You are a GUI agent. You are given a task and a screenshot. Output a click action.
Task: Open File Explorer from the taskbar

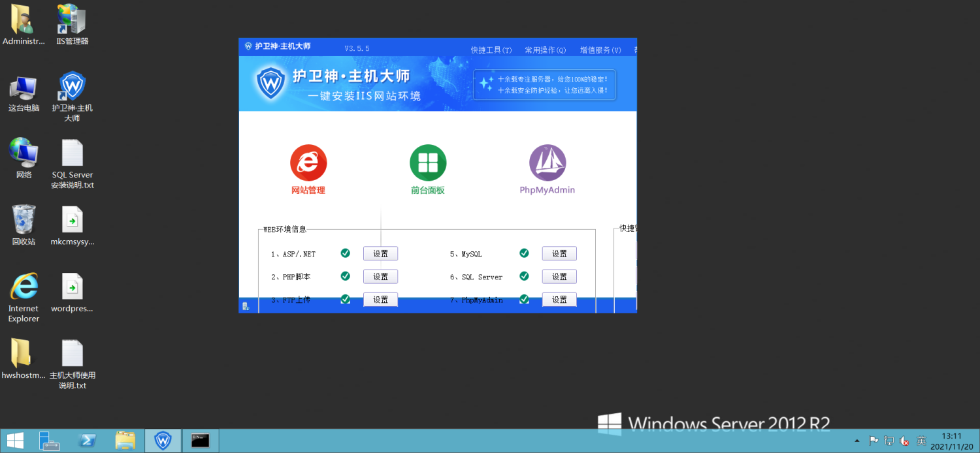(125, 441)
